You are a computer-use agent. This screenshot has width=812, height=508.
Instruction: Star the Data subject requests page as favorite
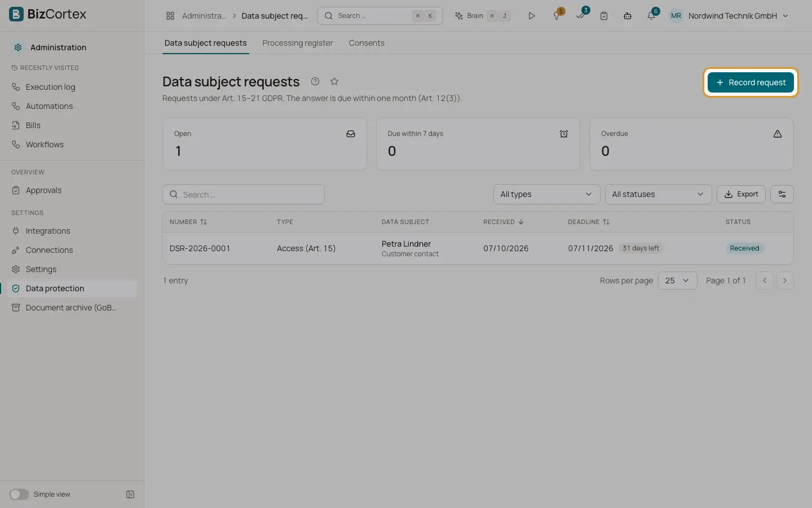tap(334, 81)
